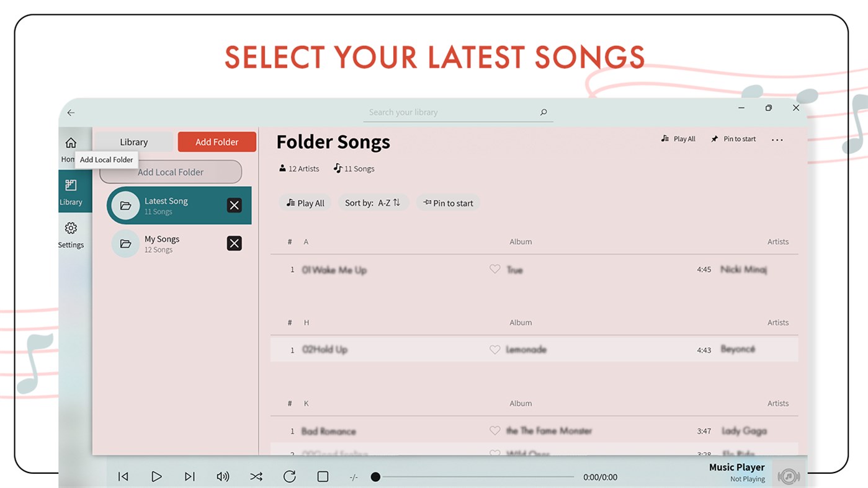
Task: Toggle the heart on Hold Up
Action: tap(494, 349)
